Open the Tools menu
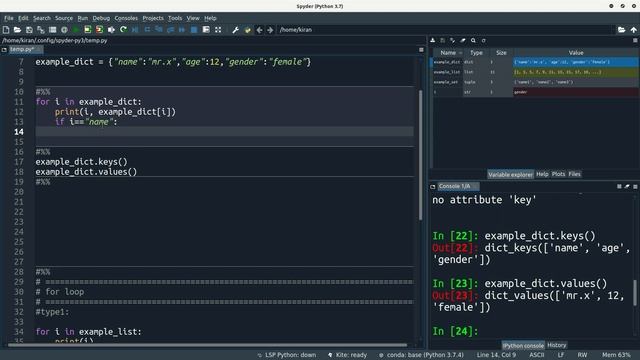 pyautogui.click(x=175, y=18)
